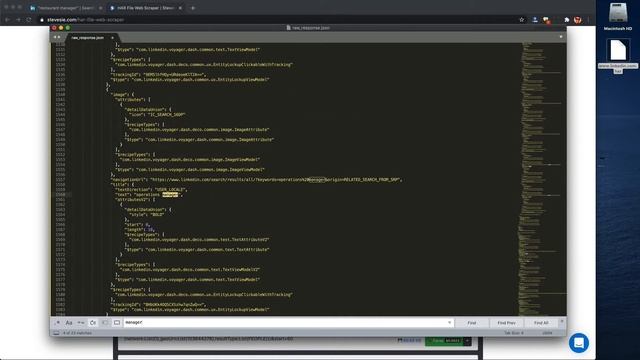
Task: Click the "style": "BOLD" line
Action: point(147,214)
